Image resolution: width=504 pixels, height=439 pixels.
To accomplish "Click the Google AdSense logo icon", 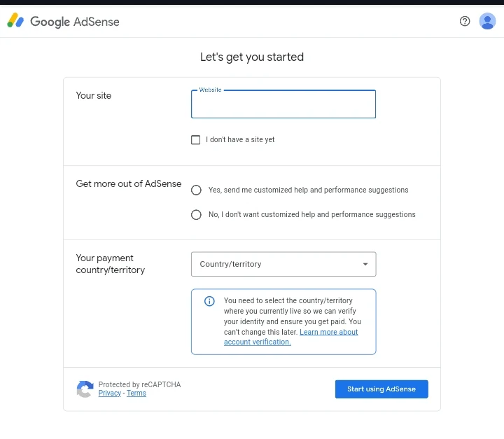I will (16, 21).
